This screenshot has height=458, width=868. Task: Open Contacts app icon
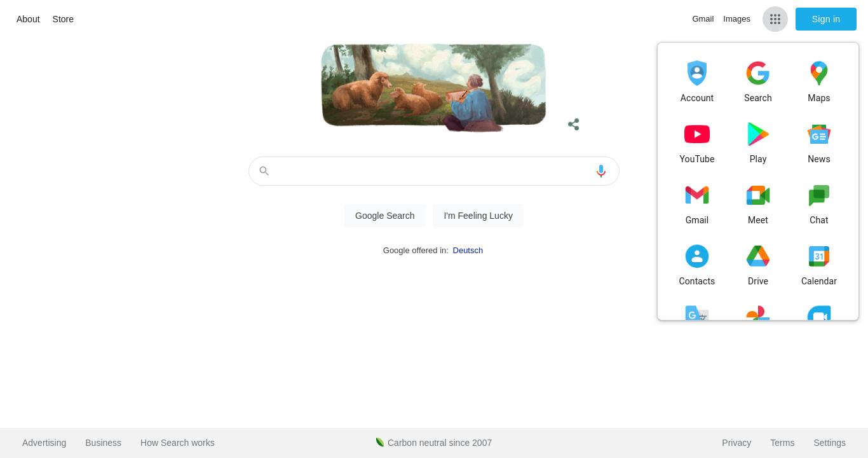point(697,265)
